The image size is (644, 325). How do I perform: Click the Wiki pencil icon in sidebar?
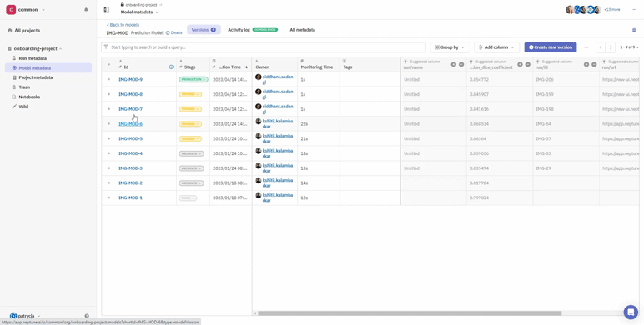click(x=14, y=107)
